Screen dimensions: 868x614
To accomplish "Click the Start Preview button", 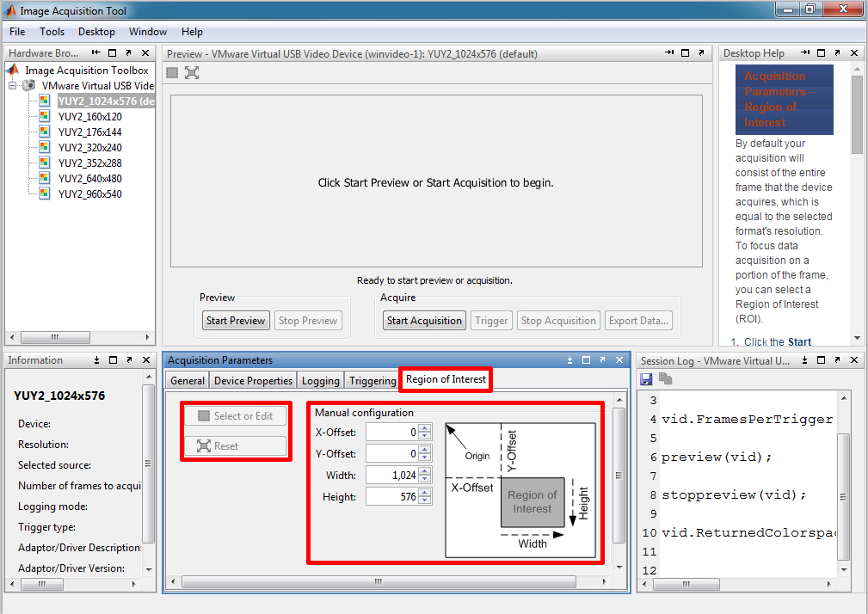I will point(236,320).
